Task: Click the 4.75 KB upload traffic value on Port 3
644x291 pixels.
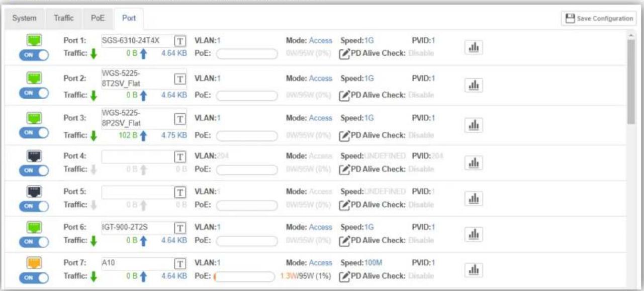Action: click(174, 135)
